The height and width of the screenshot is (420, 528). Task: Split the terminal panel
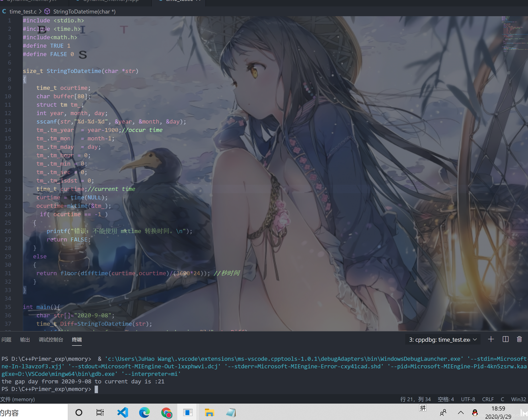click(x=505, y=339)
